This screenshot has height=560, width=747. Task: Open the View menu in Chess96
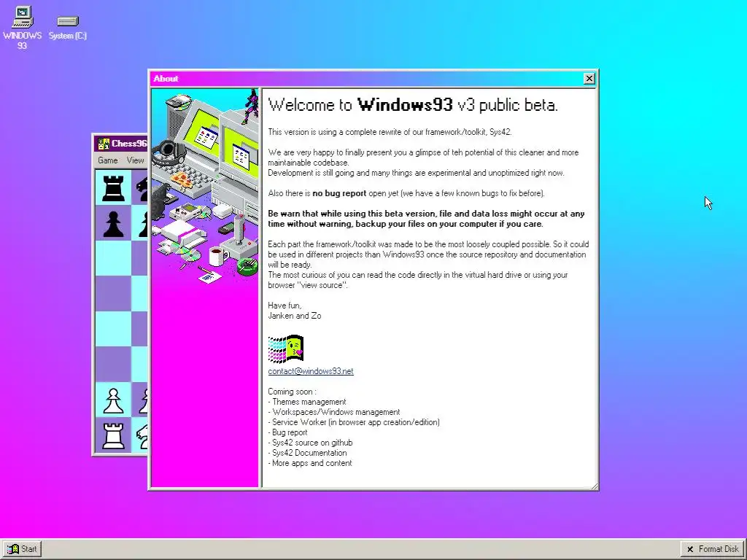click(x=135, y=160)
